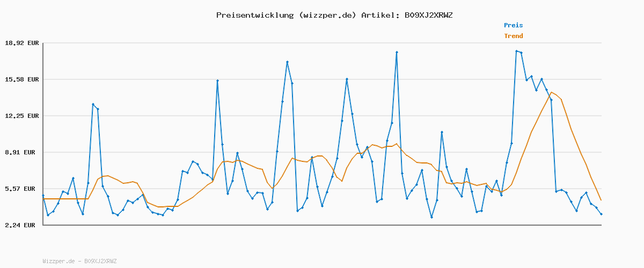Click the 5.57 EUR y-axis label
644x268 pixels.
22,189
